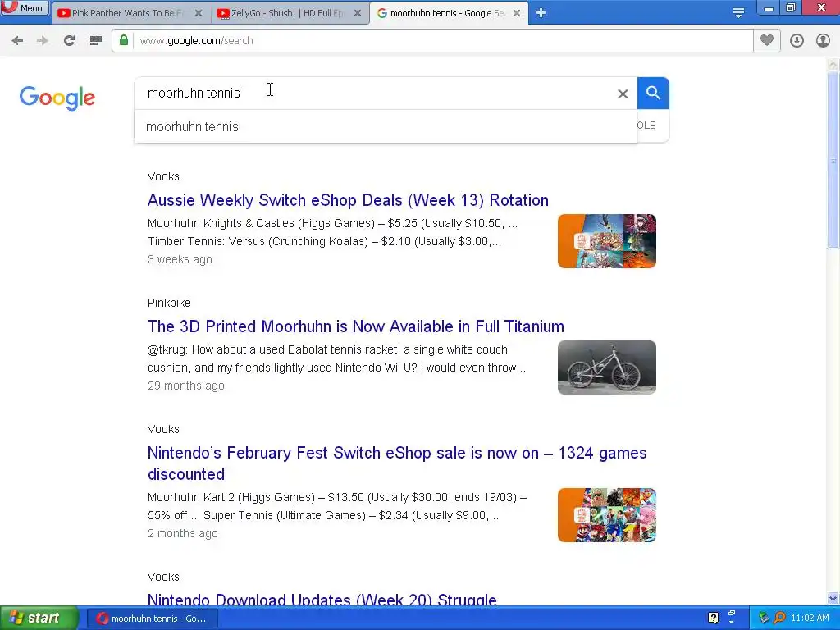Click the '2 months ago' date text

tap(183, 533)
